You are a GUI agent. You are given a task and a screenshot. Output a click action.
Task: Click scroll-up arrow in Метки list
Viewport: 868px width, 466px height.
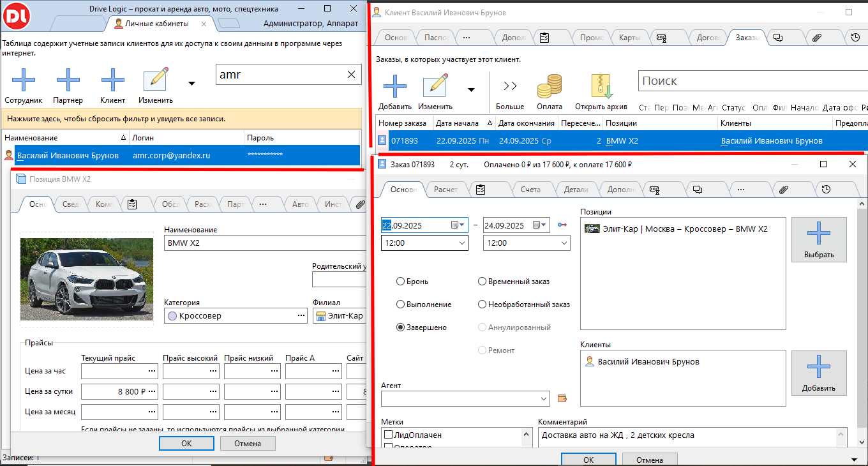tap(527, 435)
